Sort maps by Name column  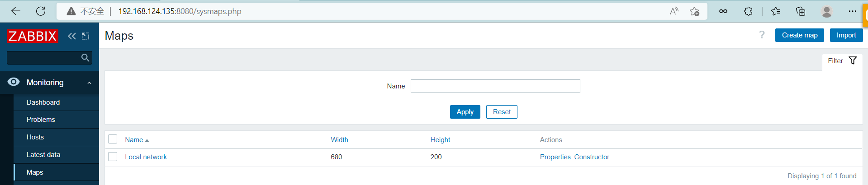pos(134,140)
